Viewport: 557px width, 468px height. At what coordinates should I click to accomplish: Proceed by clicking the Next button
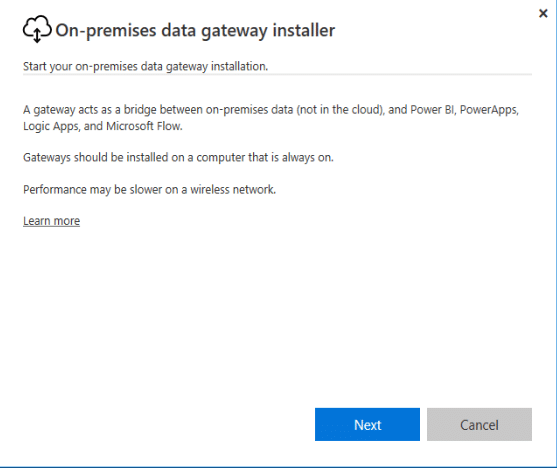pyautogui.click(x=367, y=424)
